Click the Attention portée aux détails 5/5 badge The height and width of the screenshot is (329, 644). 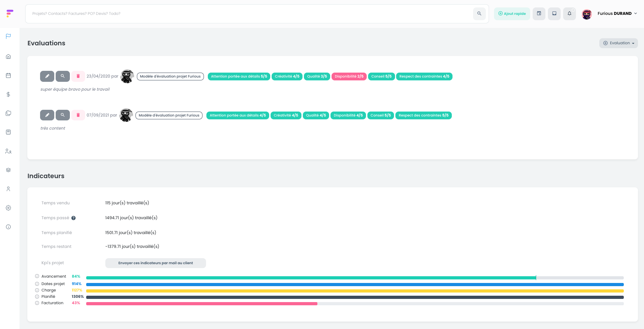click(239, 76)
